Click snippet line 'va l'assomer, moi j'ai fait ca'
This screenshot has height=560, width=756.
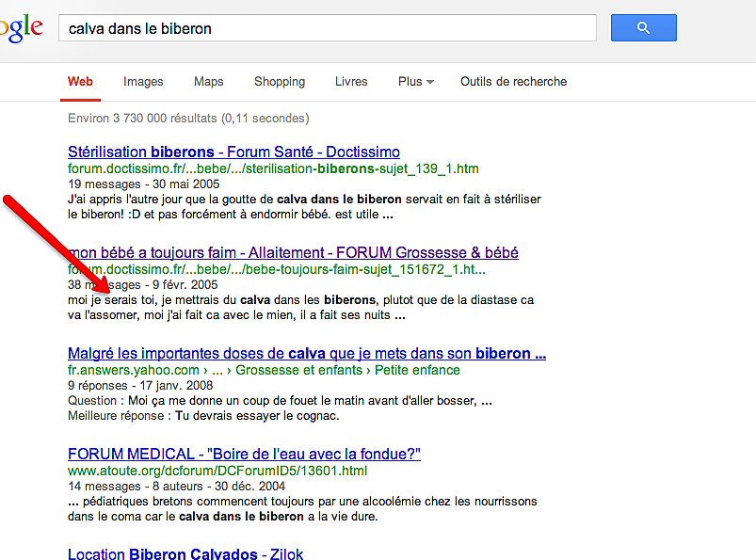tap(236, 314)
